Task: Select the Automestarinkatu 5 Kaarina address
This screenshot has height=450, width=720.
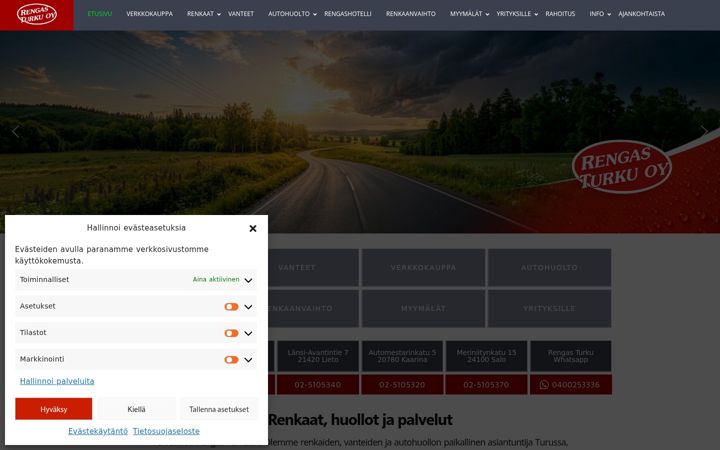Action: [x=402, y=356]
